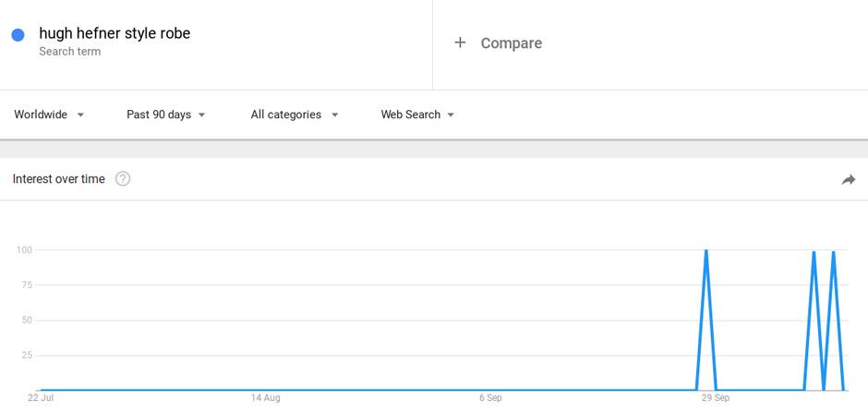This screenshot has height=412, width=868.
Task: Click the 6 Sep axis label
Action: [x=490, y=397]
